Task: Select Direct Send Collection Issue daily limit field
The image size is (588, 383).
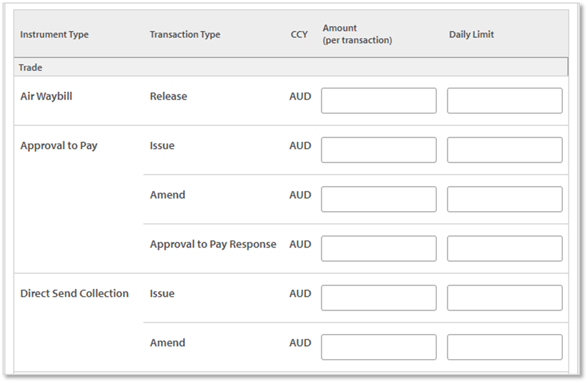Action: pyautogui.click(x=504, y=298)
